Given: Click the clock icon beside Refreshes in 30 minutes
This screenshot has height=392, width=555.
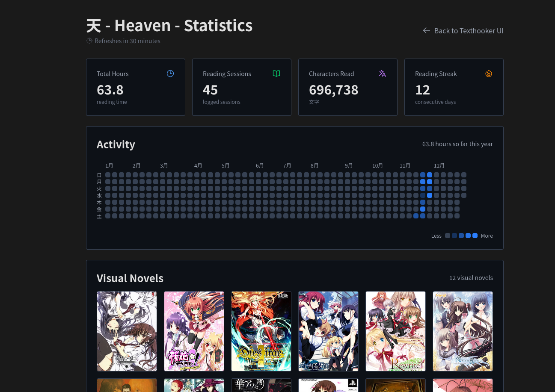Looking at the screenshot, I should pos(89,41).
